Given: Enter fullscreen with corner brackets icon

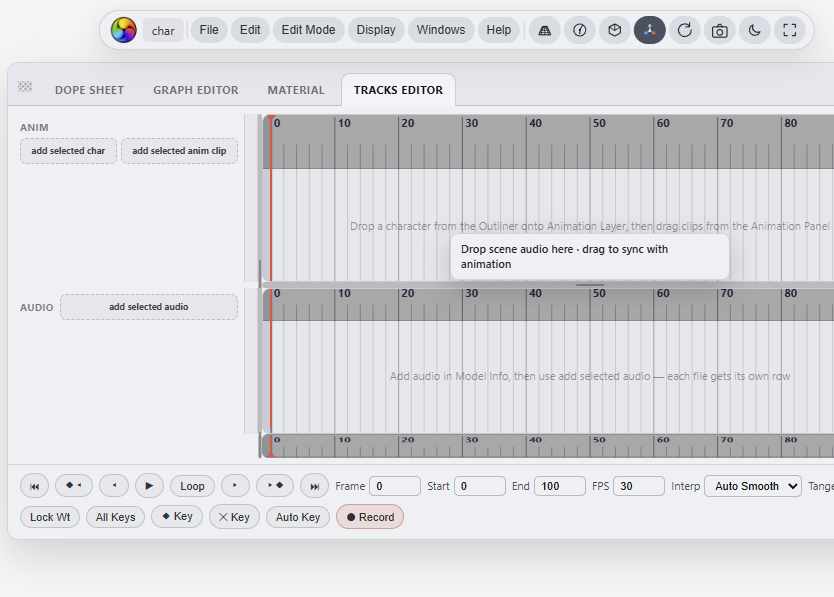Looking at the screenshot, I should coord(790,30).
